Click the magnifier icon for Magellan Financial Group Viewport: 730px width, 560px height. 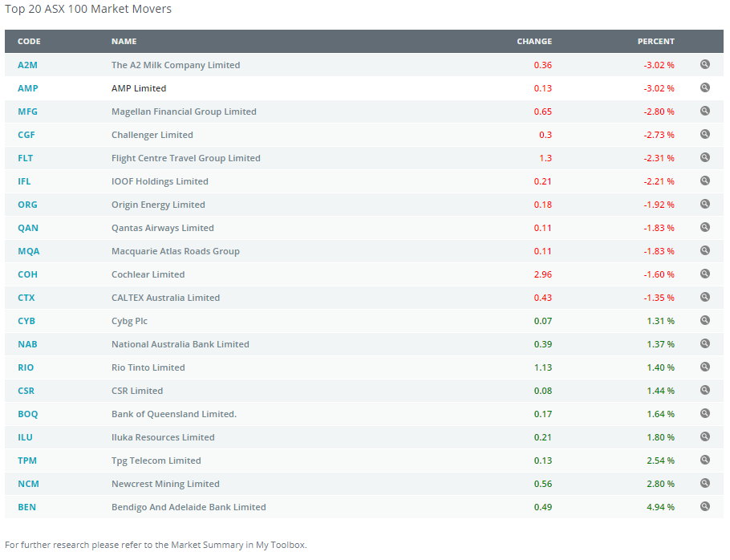[x=705, y=112]
